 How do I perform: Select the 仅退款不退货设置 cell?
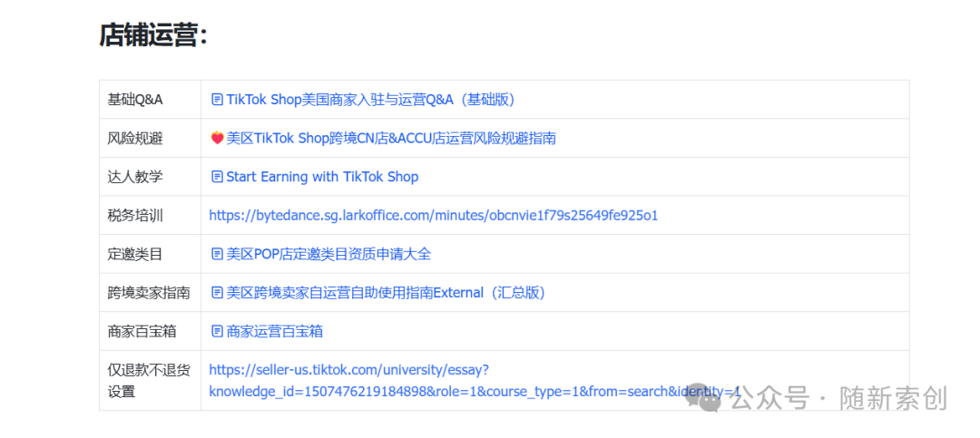150,381
